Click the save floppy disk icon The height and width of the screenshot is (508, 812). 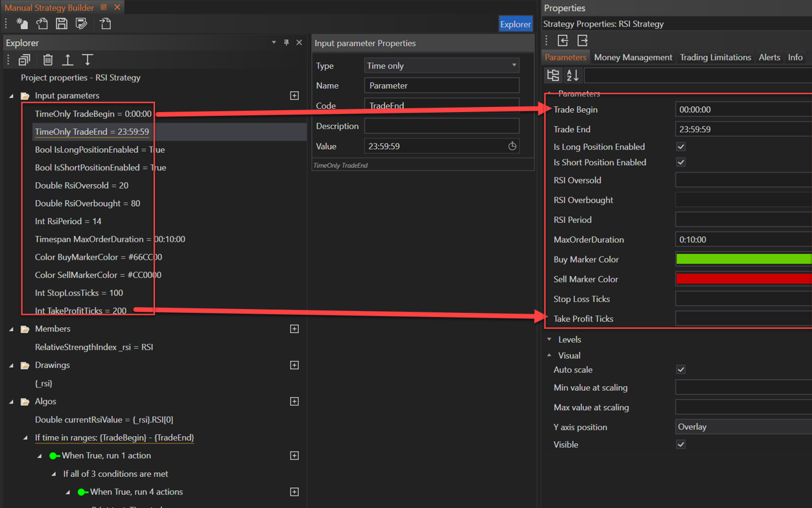point(62,24)
